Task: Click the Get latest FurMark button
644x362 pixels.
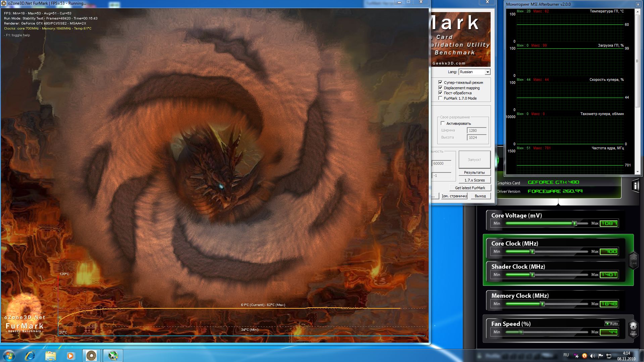Action: coord(470,188)
